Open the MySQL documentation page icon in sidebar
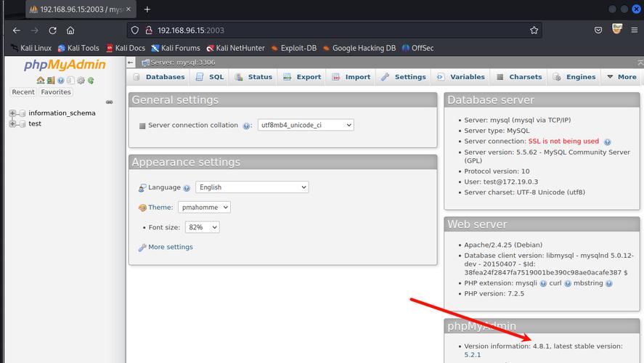Image resolution: width=644 pixels, height=363 pixels. pos(70,81)
